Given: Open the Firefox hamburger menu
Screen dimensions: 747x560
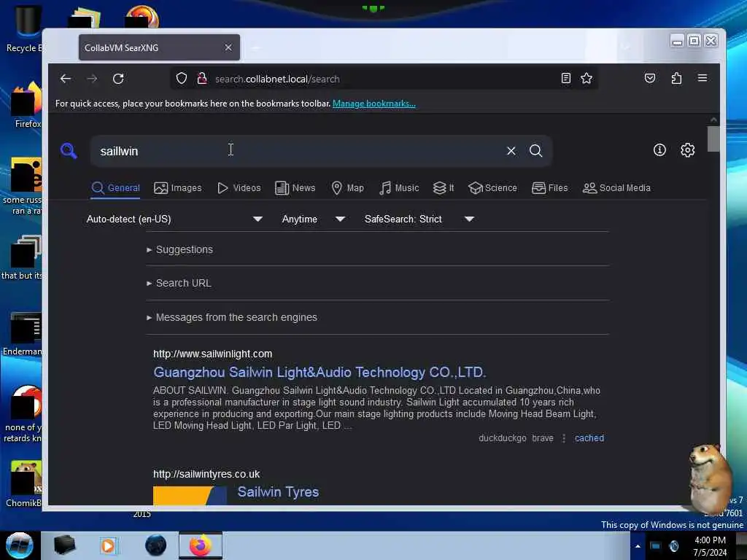Looking at the screenshot, I should (703, 78).
